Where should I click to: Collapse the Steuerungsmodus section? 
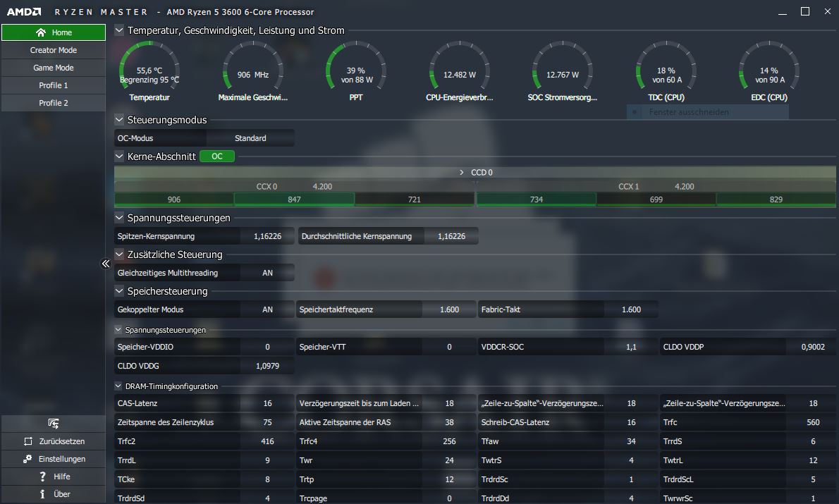coord(119,120)
